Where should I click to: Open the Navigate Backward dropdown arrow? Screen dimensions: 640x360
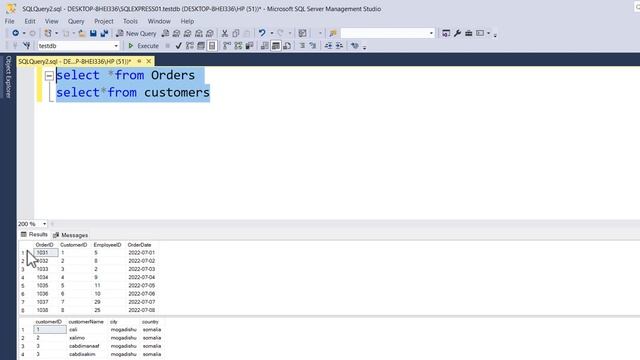24,33
